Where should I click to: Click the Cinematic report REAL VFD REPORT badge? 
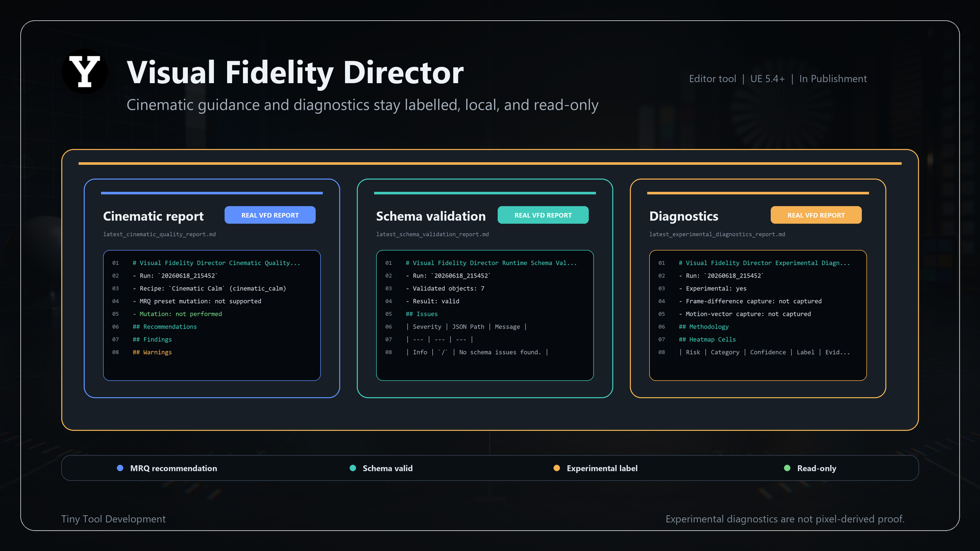[270, 215]
